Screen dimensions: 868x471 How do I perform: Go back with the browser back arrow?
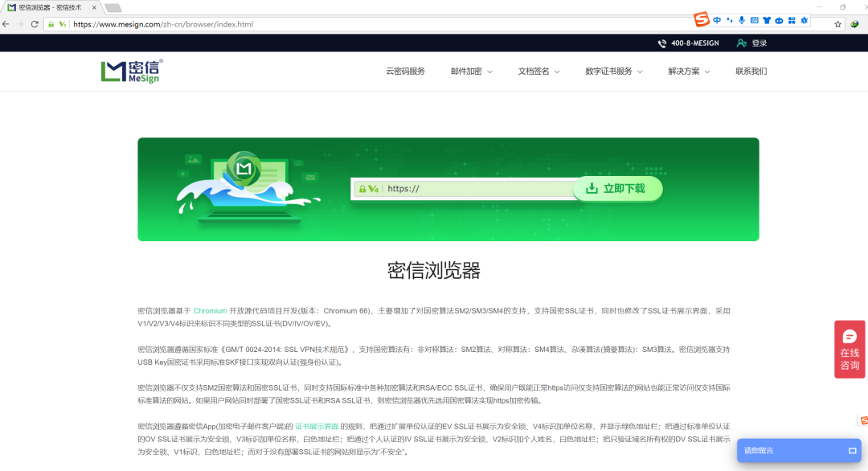(6, 24)
